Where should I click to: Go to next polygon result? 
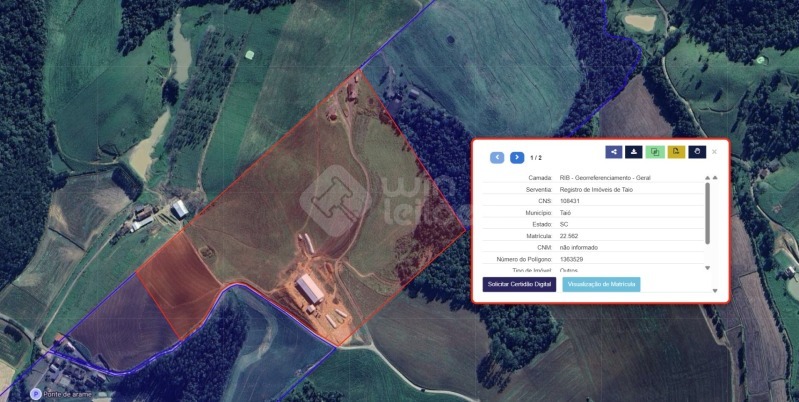(517, 157)
